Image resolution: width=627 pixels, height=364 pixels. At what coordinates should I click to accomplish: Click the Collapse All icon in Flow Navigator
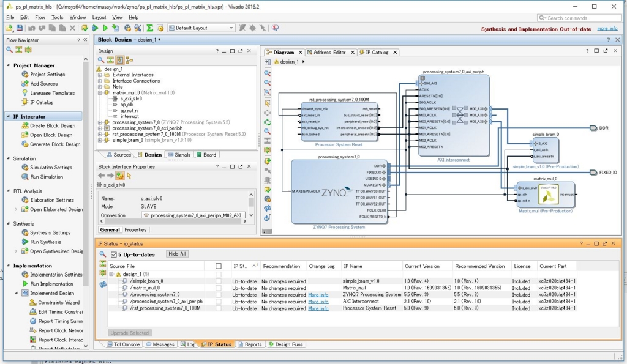19,50
